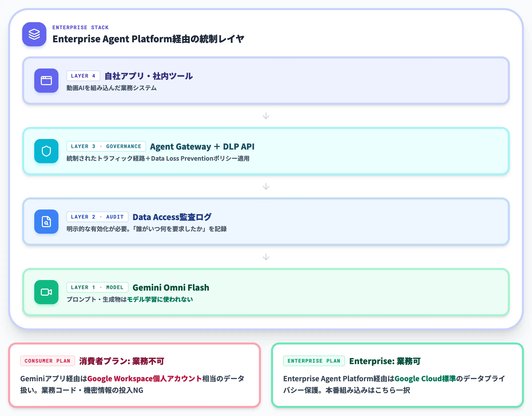This screenshot has width=532, height=416.
Task: Click the ENTERPRISE PLAN badge
Action: 314,361
